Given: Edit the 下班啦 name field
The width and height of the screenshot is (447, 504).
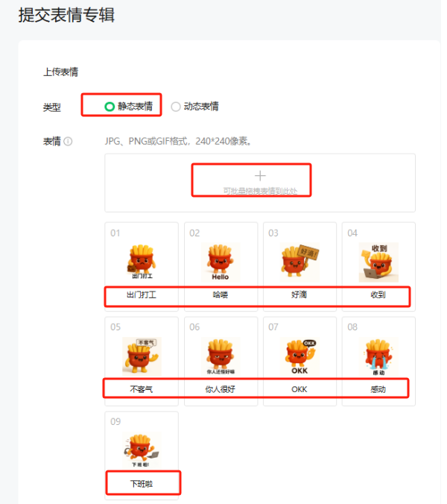Looking at the screenshot, I should [142, 484].
